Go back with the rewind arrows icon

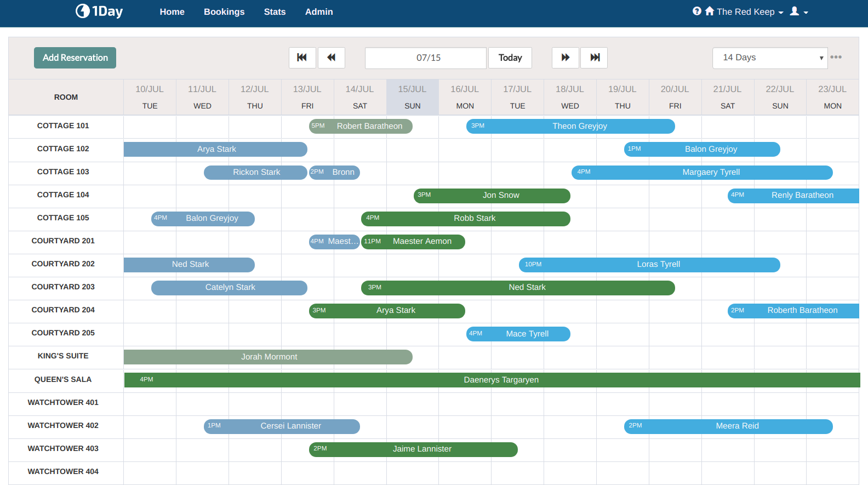point(331,58)
